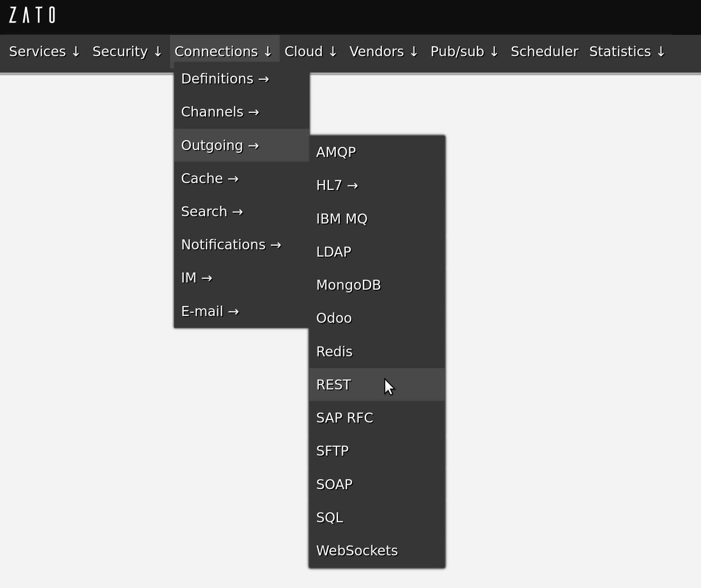
Task: Open the Cloud dropdown menu
Action: pos(311,52)
